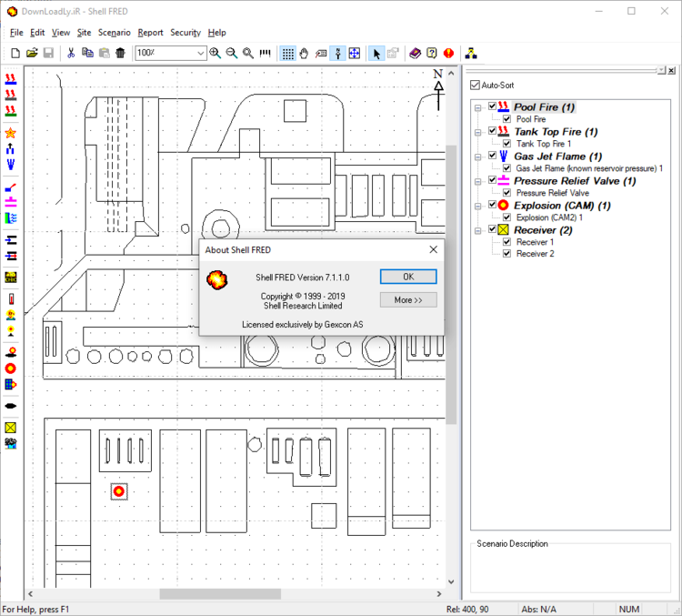Uncheck the Auto-Sort checkbox

coord(475,86)
